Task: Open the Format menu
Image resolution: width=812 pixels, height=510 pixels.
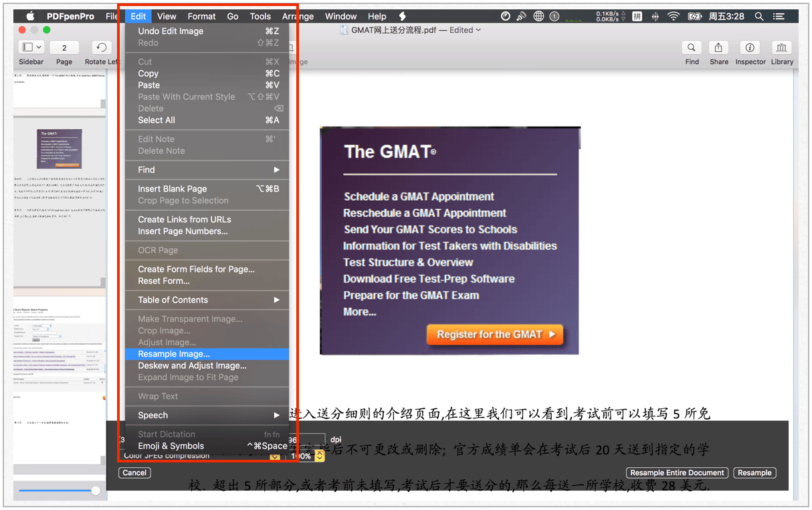Action: (x=201, y=16)
